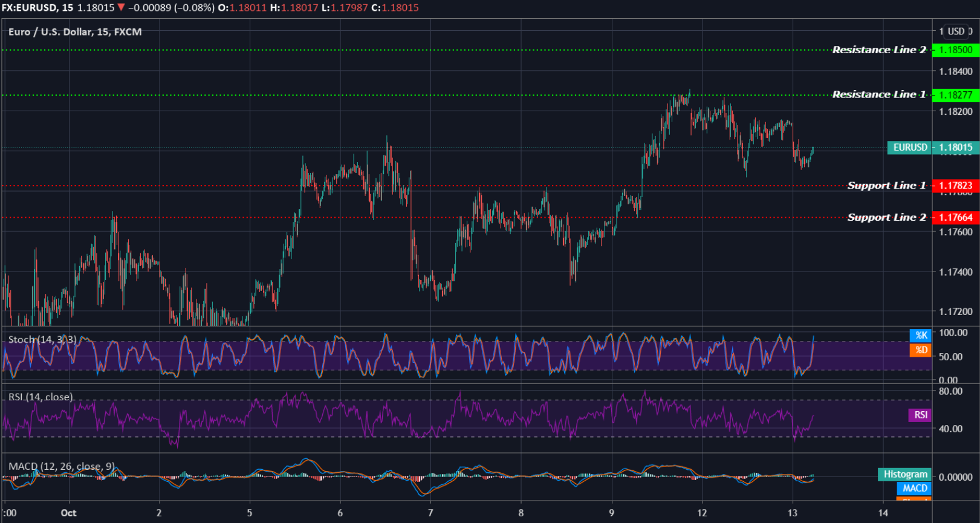980x523 pixels.
Task: Select the EURUSD current price label
Action: (x=910, y=148)
